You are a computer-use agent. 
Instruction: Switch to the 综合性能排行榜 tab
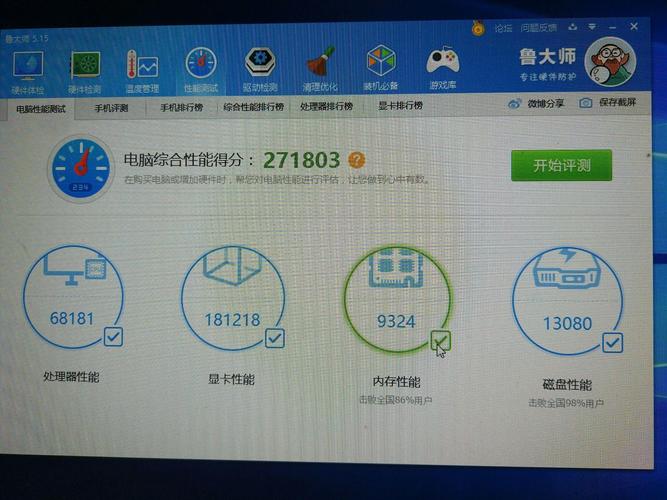coord(254,107)
